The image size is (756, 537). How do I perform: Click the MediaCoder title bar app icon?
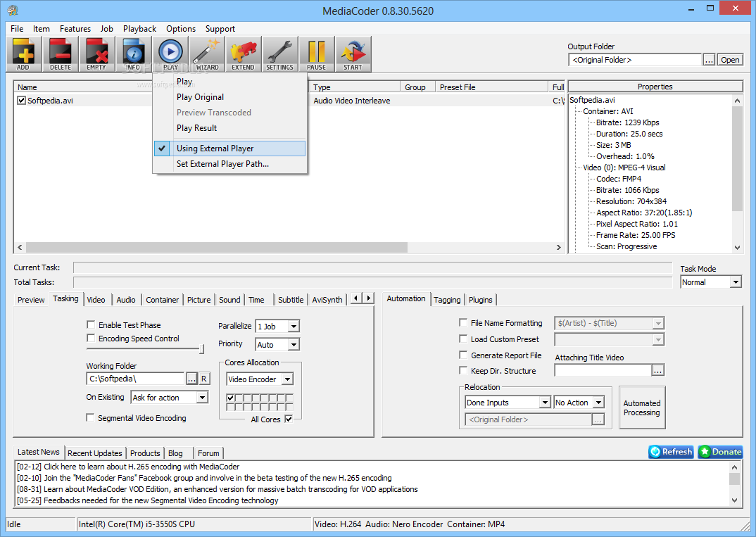(13, 10)
